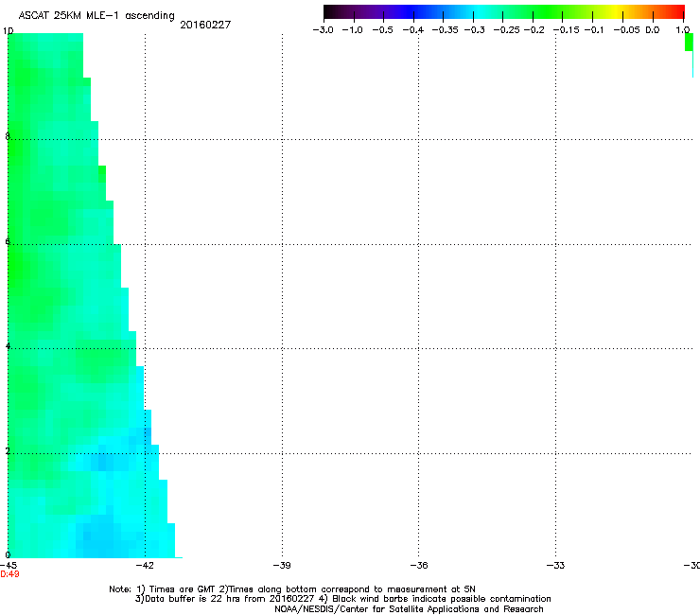Click the 'ASCAT 25KM MLE-1 ascending' title
Viewport: 700px width, 615px height.
(x=96, y=16)
